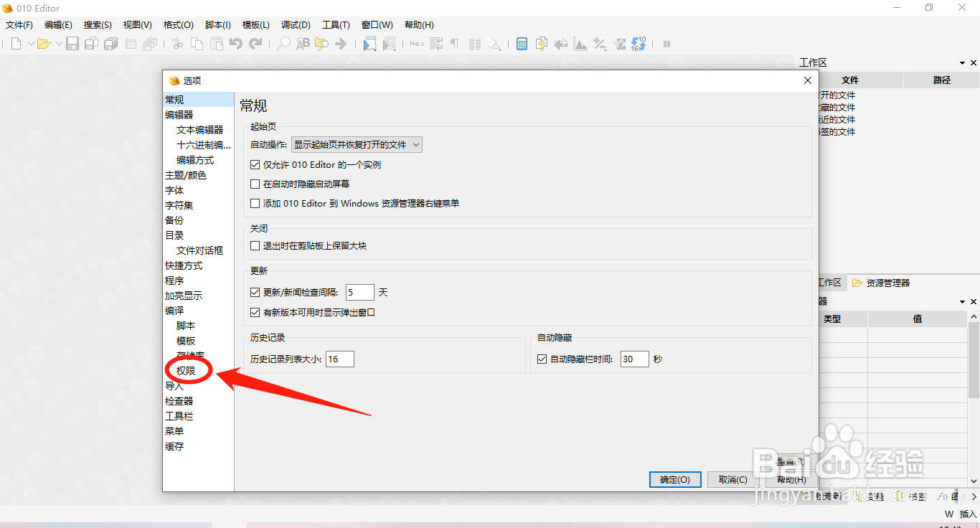This screenshot has height=528, width=980.
Task: Create a new file from the toolbar
Action: point(17,44)
